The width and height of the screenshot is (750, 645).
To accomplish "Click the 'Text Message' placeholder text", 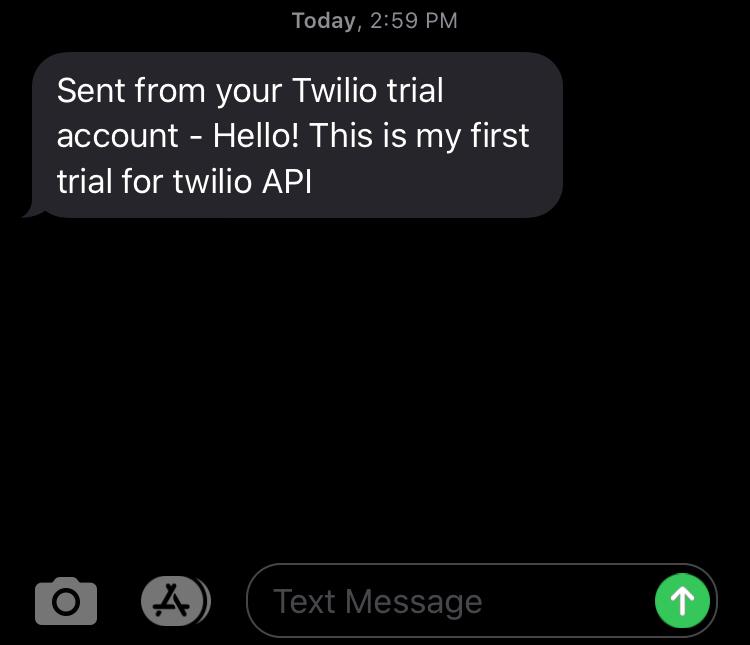I will pos(377,601).
